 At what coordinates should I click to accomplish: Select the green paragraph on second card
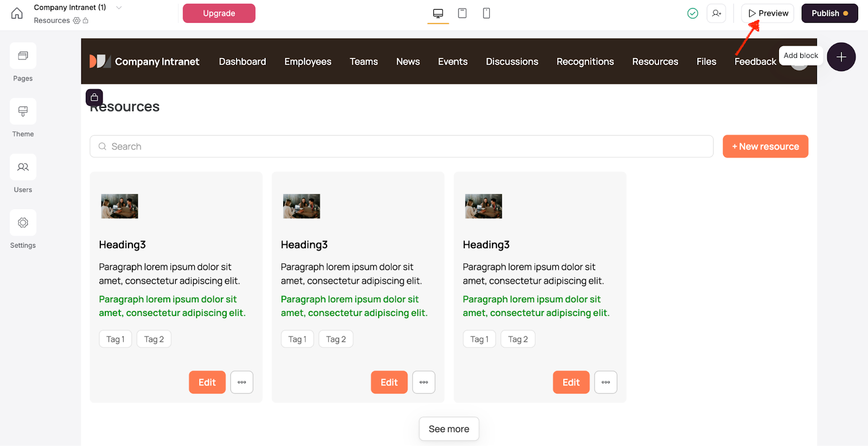pyautogui.click(x=354, y=306)
